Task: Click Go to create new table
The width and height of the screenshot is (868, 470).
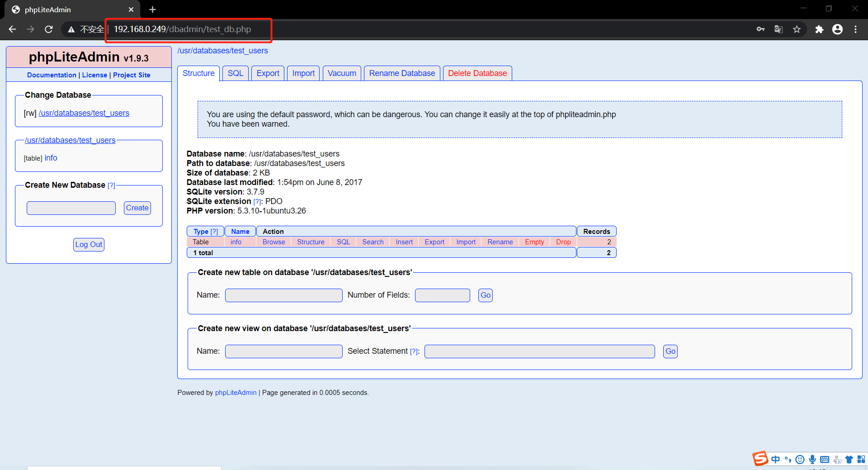Action: click(486, 295)
